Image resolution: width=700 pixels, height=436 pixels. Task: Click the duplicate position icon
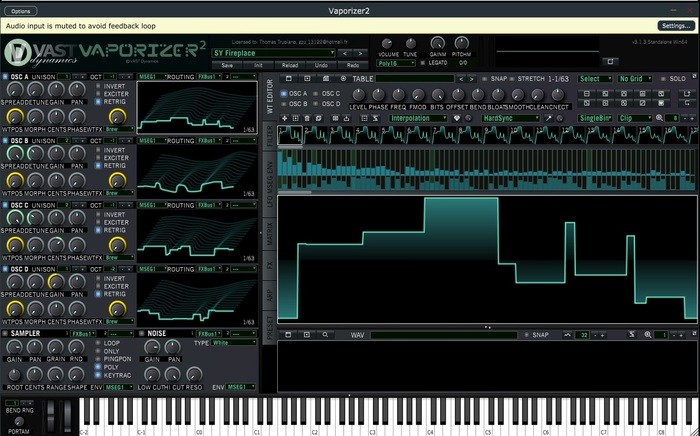(318, 118)
